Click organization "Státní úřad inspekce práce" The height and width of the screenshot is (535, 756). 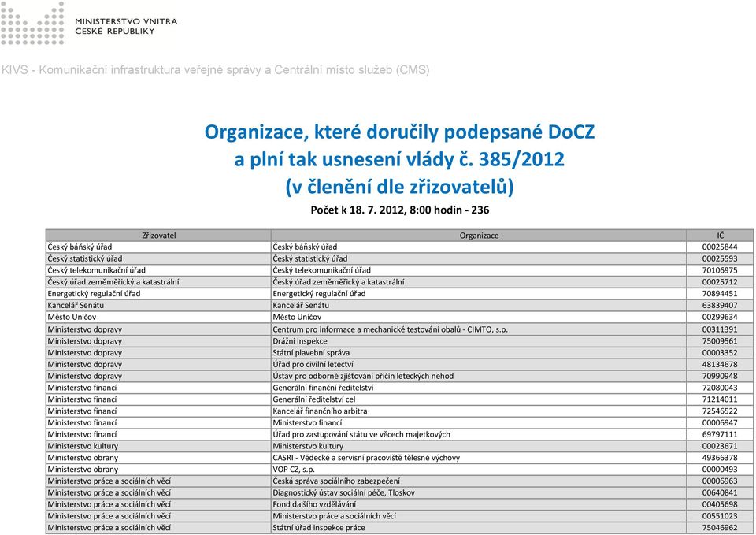[x=319, y=528]
